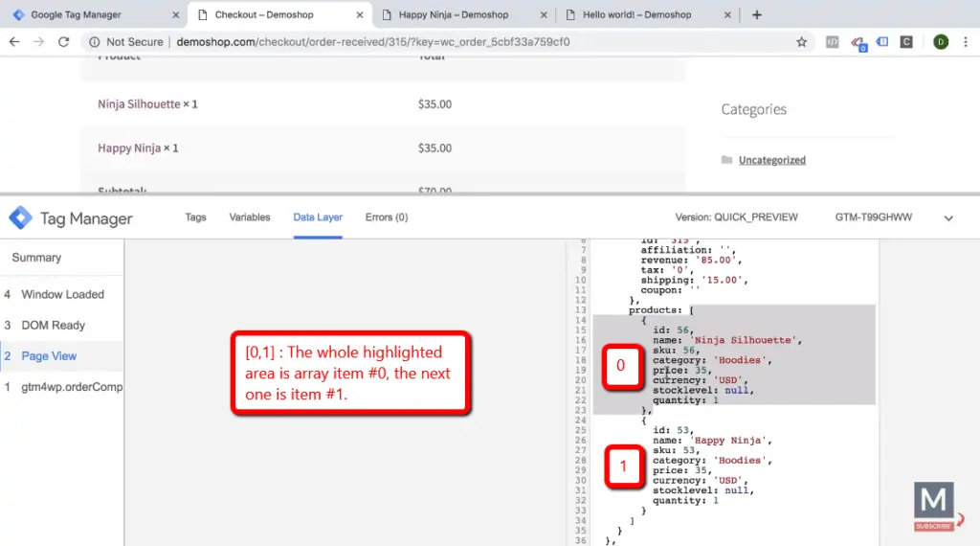Viewport: 980px width, 546px height.
Task: Open the Variables tab
Action: coord(250,217)
